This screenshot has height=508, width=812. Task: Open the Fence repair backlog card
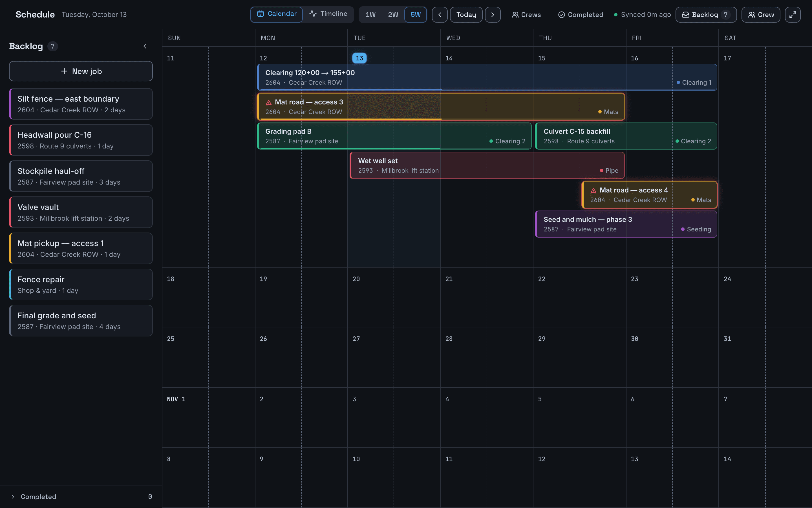[81, 284]
